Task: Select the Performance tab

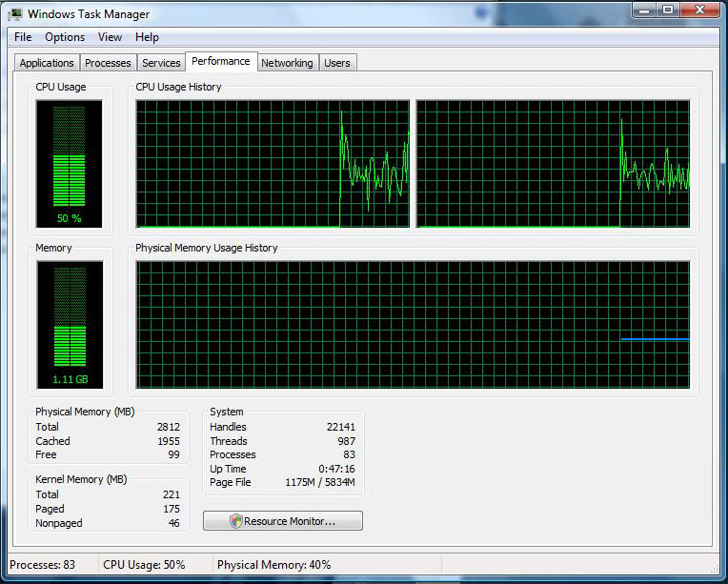Action: pyautogui.click(x=220, y=61)
